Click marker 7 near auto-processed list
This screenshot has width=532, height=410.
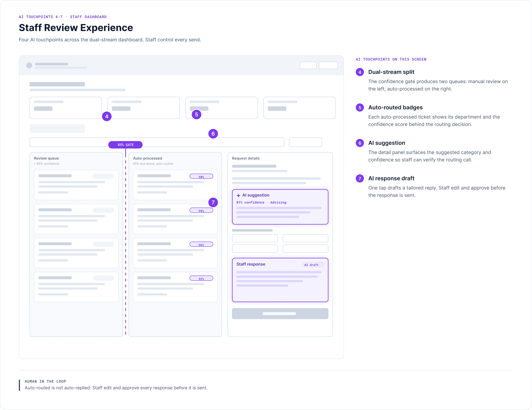coord(213,202)
